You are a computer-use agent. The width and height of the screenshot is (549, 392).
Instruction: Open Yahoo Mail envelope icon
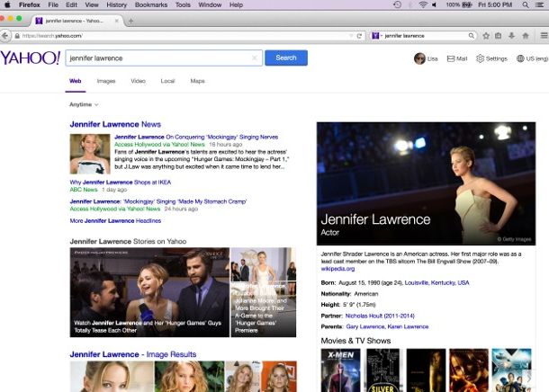pos(451,58)
